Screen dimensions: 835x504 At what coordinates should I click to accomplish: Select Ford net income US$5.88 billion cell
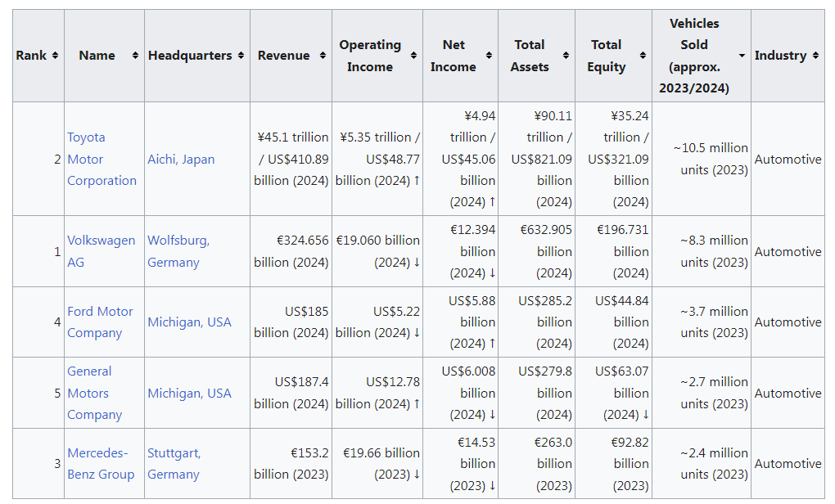click(x=461, y=322)
